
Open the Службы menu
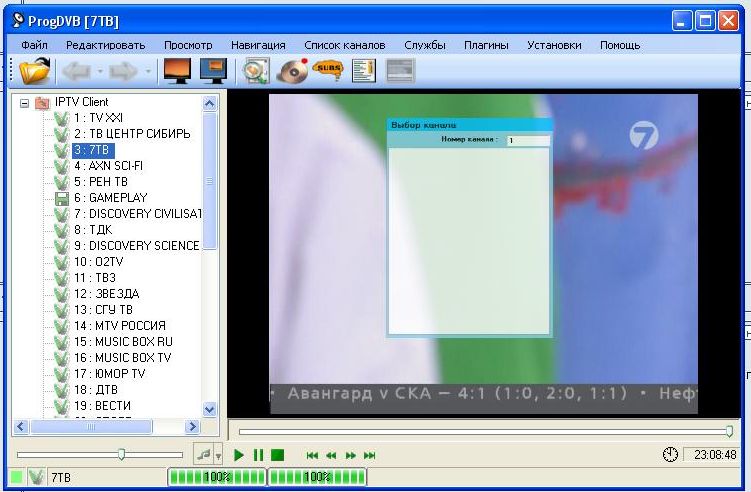(x=425, y=45)
